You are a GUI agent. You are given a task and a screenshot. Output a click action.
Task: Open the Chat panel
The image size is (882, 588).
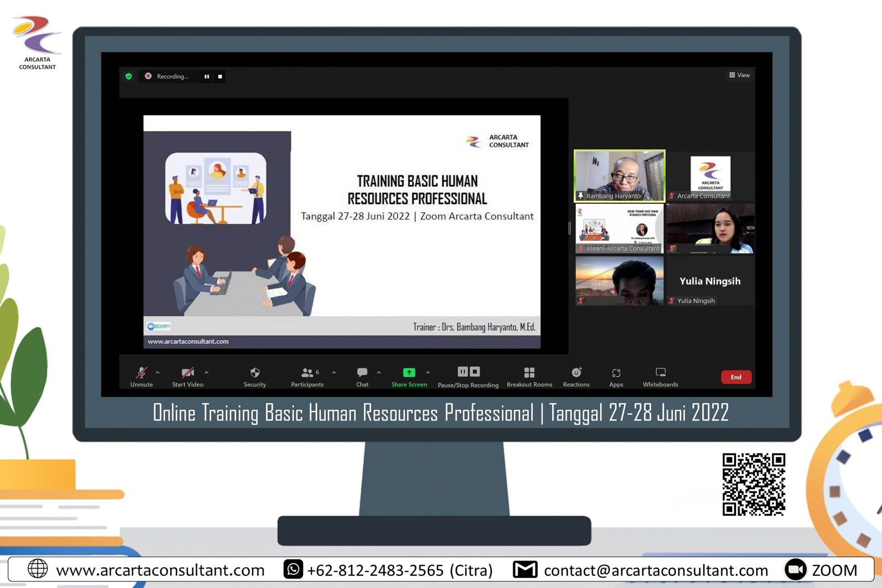[x=362, y=373]
